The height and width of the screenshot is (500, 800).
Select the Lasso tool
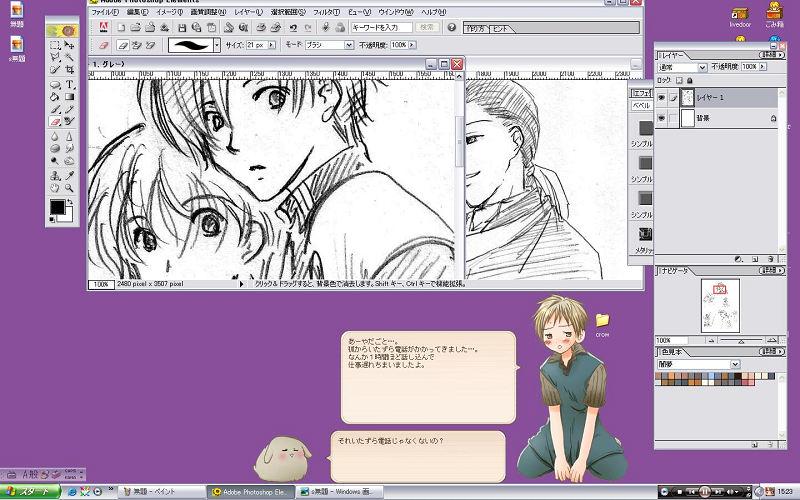pyautogui.click(x=55, y=57)
